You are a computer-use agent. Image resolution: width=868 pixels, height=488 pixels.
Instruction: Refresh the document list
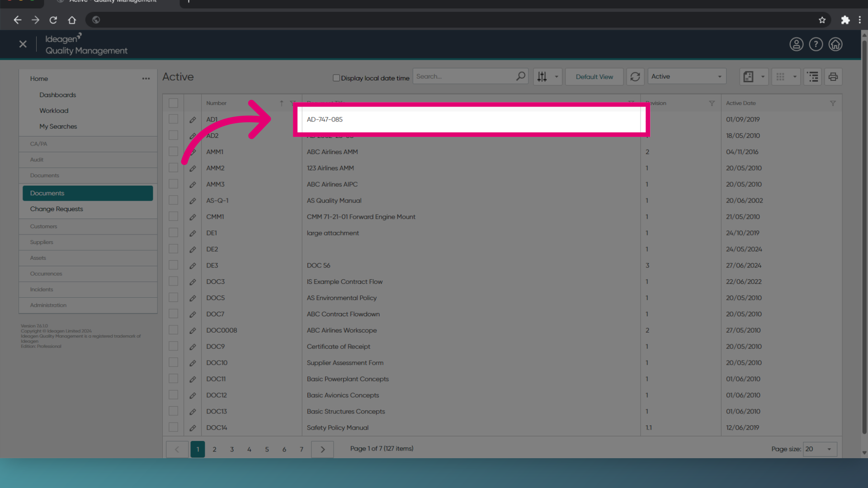coord(635,77)
